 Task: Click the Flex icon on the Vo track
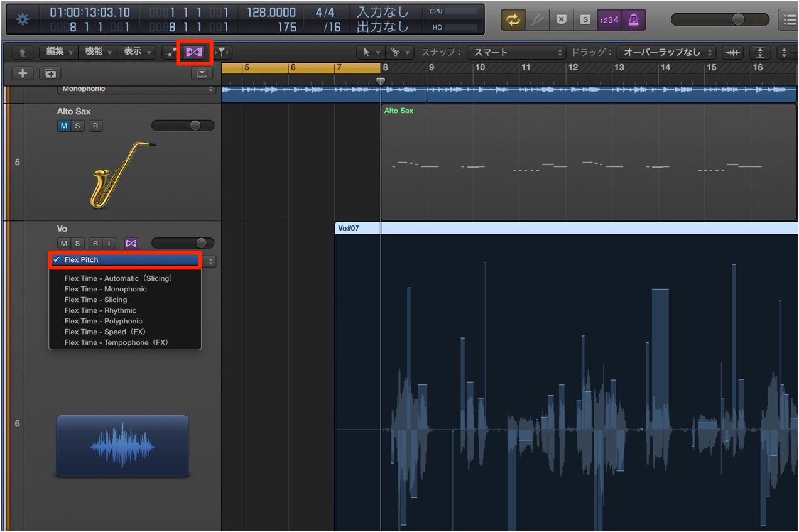click(131, 243)
